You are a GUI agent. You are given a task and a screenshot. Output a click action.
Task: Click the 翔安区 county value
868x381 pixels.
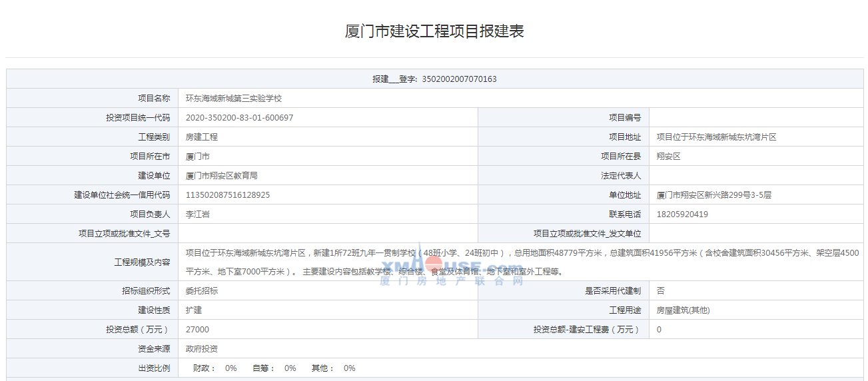point(668,157)
